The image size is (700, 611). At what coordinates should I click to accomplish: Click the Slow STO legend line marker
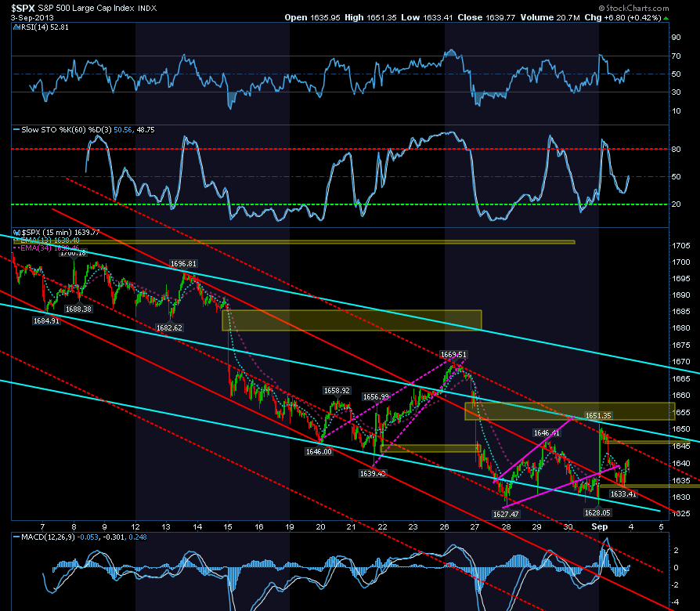tap(16, 130)
